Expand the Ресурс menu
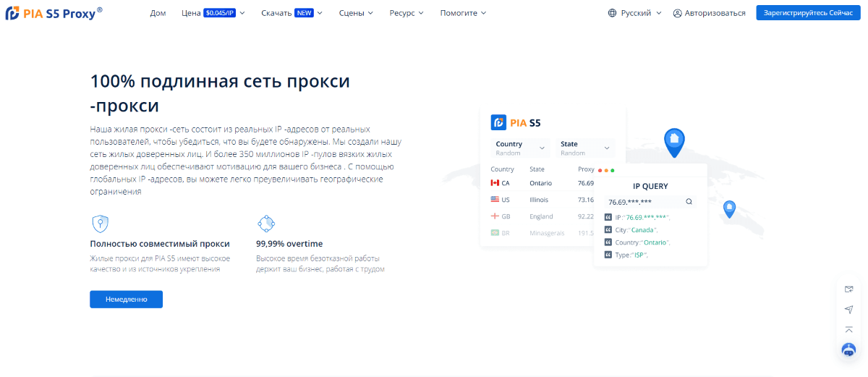The width and height of the screenshot is (868, 377). (407, 13)
